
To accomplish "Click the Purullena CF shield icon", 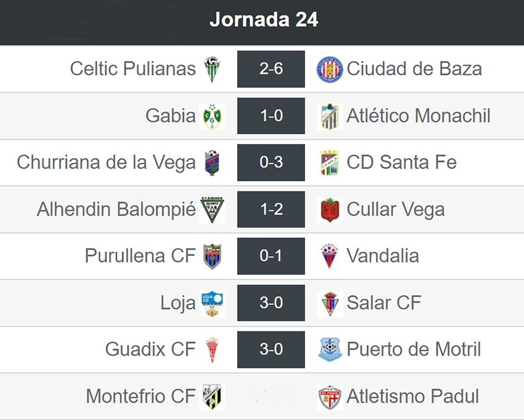I will 212,256.
